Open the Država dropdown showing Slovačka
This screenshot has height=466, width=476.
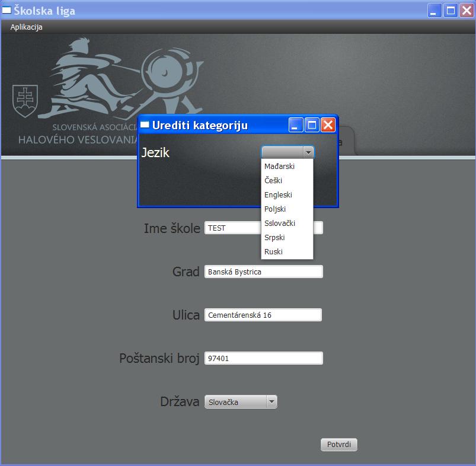(x=241, y=402)
